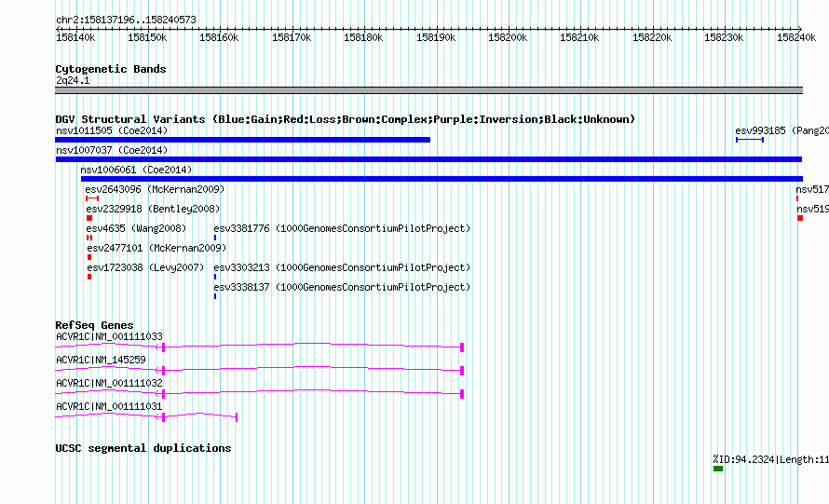This screenshot has height=504, width=829.
Task: Select the DGV Structural Variants track title
Action: coord(345,119)
